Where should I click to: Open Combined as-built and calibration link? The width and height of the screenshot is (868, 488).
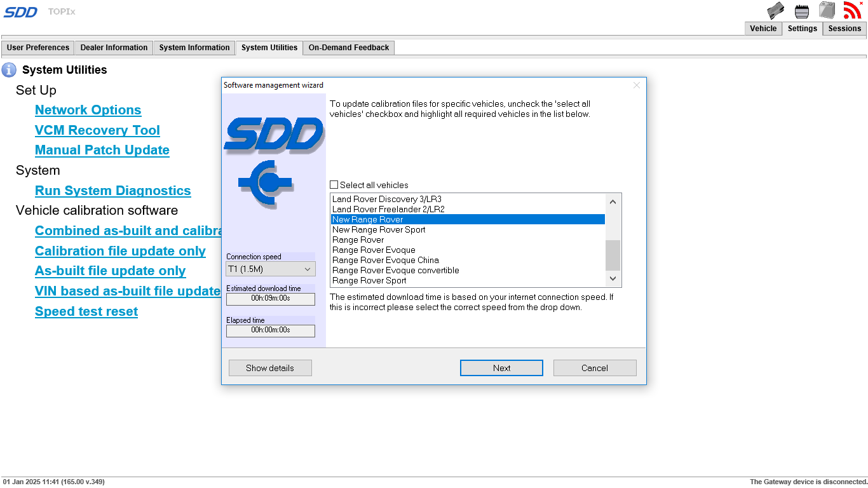(x=128, y=231)
